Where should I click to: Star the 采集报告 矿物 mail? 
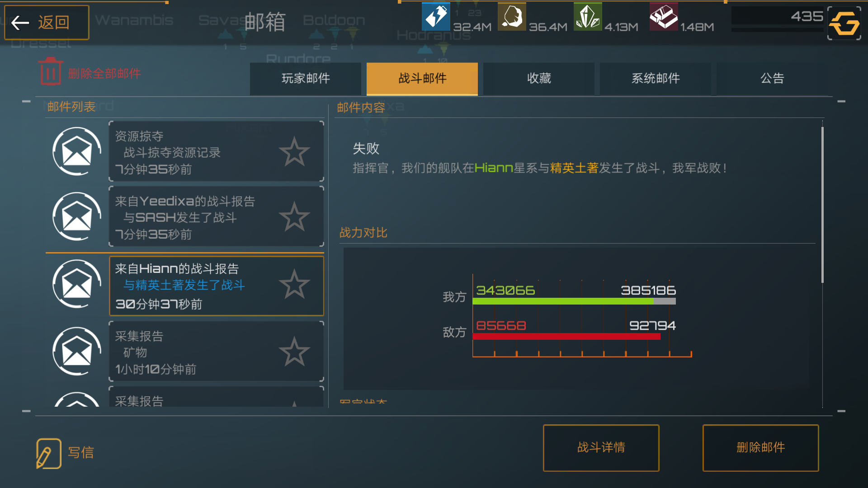pyautogui.click(x=294, y=351)
